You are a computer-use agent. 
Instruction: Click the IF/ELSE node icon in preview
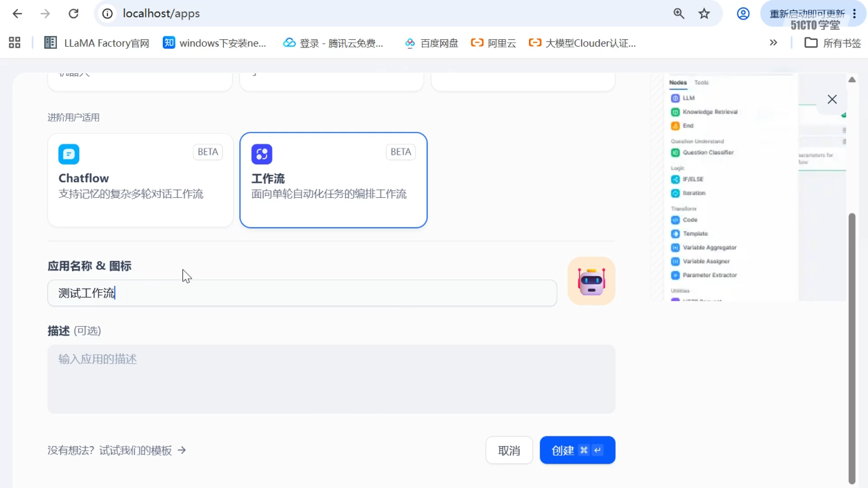pos(675,180)
